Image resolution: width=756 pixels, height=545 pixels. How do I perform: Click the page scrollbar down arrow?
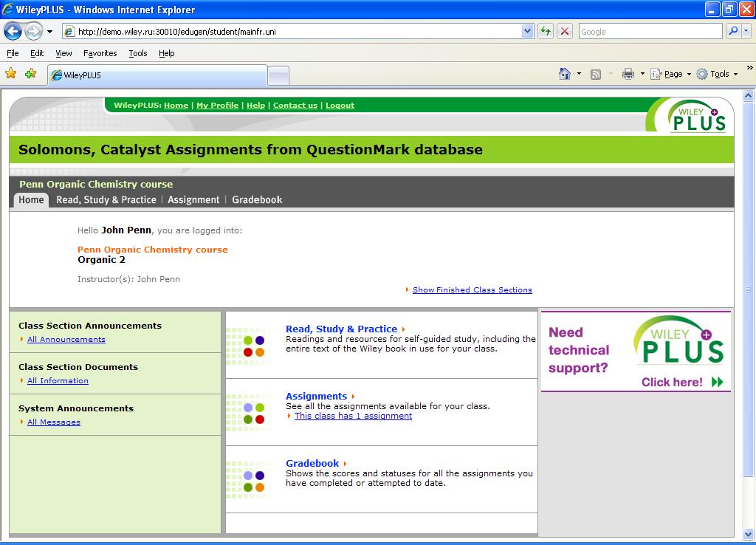749,534
